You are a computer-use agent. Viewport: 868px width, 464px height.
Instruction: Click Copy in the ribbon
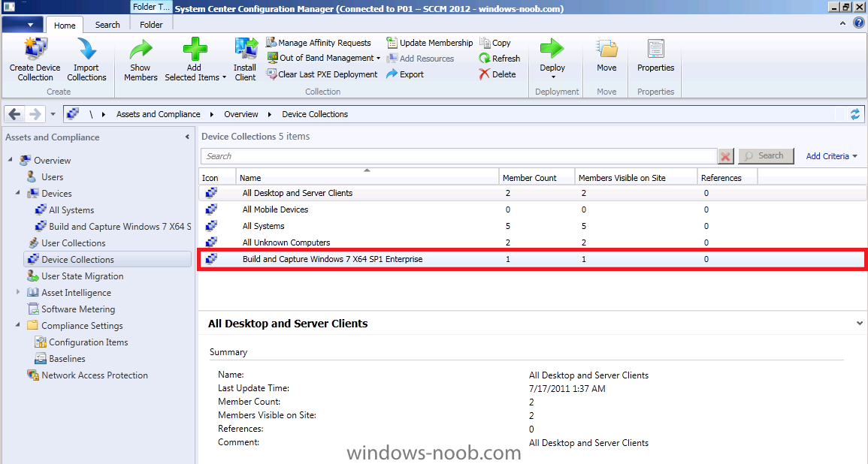point(495,43)
